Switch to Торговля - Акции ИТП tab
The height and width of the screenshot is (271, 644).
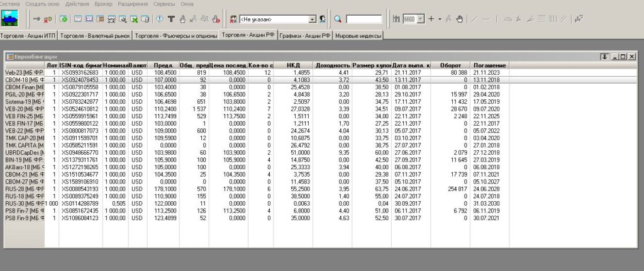pos(28,36)
